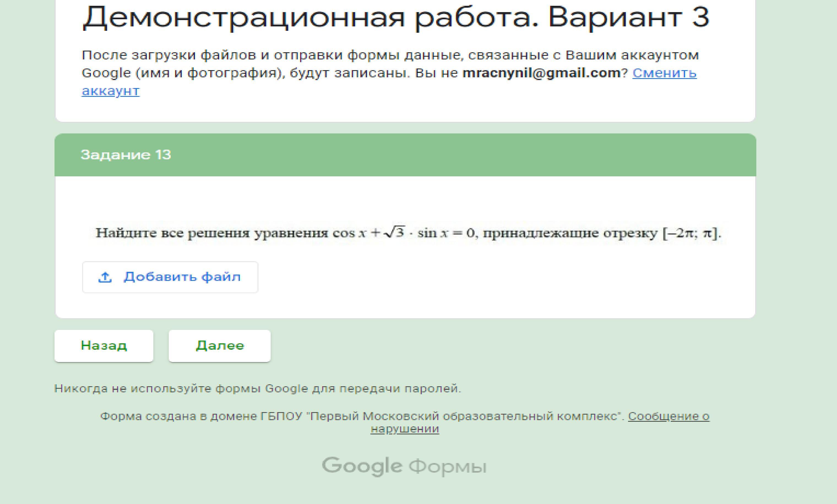The width and height of the screenshot is (837, 504).
Task: Click the 'Формы' word in footer logo
Action: [x=447, y=467]
